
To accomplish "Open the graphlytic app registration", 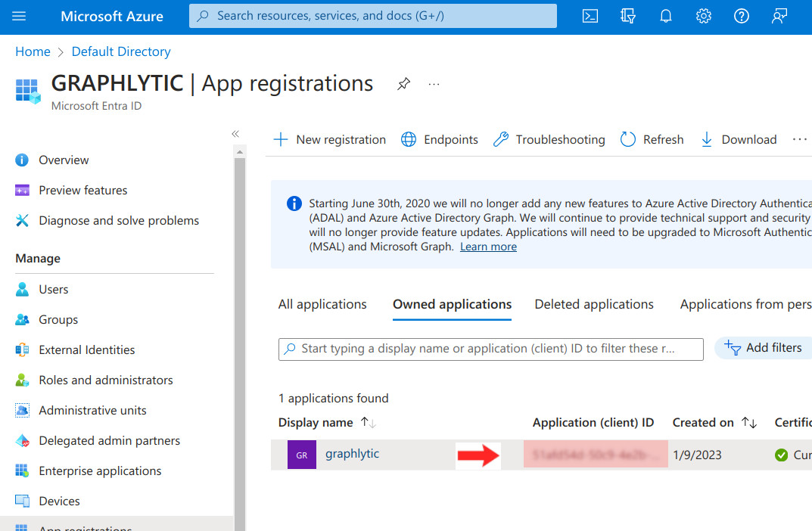I will click(x=352, y=454).
